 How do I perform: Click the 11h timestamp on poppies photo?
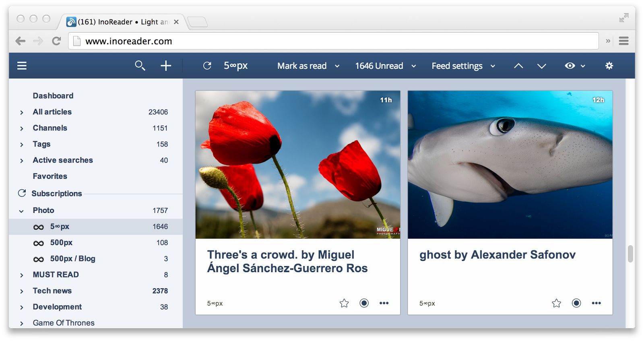point(386,100)
